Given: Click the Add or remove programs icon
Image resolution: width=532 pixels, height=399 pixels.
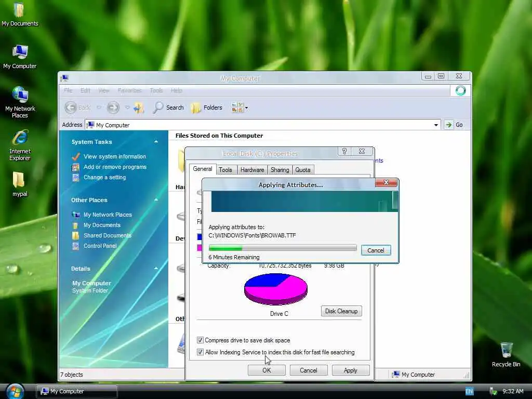Looking at the screenshot, I should [76, 167].
